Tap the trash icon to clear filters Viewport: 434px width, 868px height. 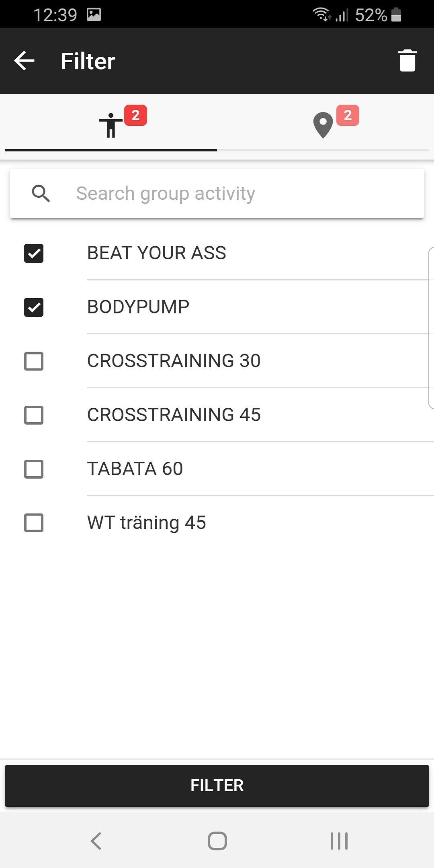click(x=407, y=61)
